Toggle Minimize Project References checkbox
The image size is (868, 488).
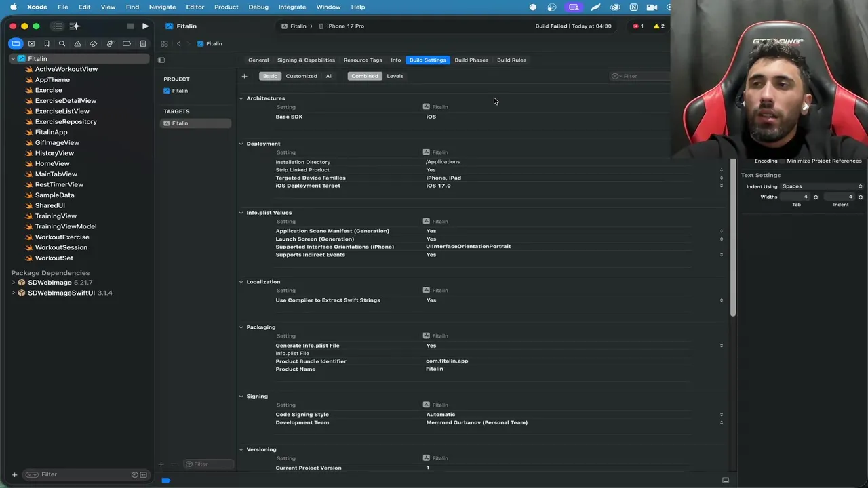point(782,161)
